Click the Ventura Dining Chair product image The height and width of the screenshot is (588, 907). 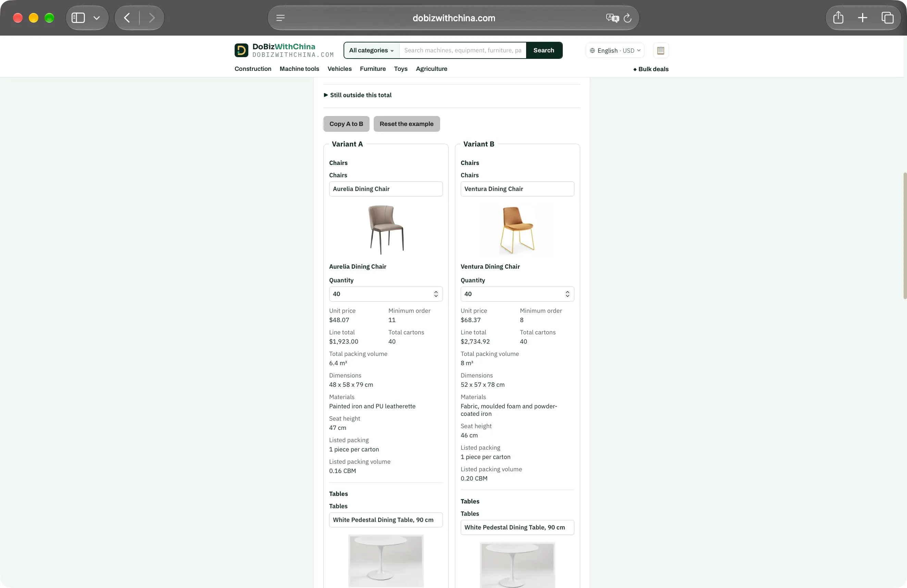click(517, 230)
